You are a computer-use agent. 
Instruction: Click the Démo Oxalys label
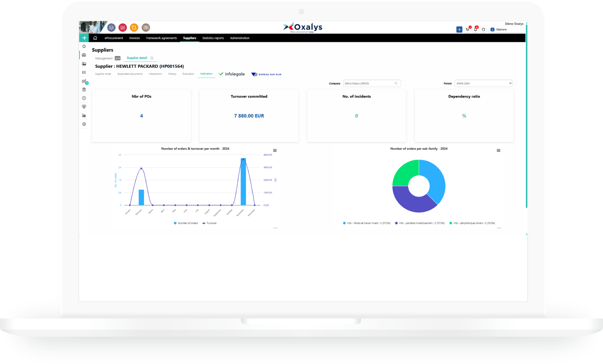pyautogui.click(x=514, y=24)
